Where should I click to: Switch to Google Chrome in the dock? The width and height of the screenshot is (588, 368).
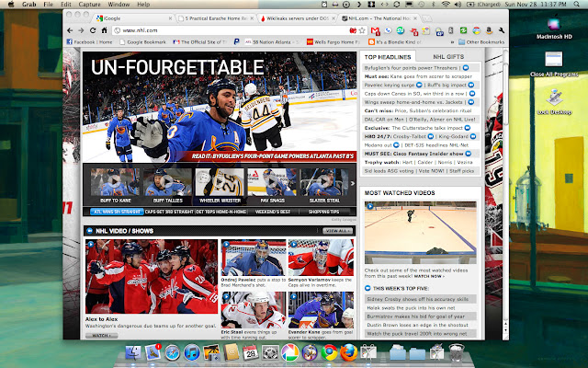[x=329, y=353]
